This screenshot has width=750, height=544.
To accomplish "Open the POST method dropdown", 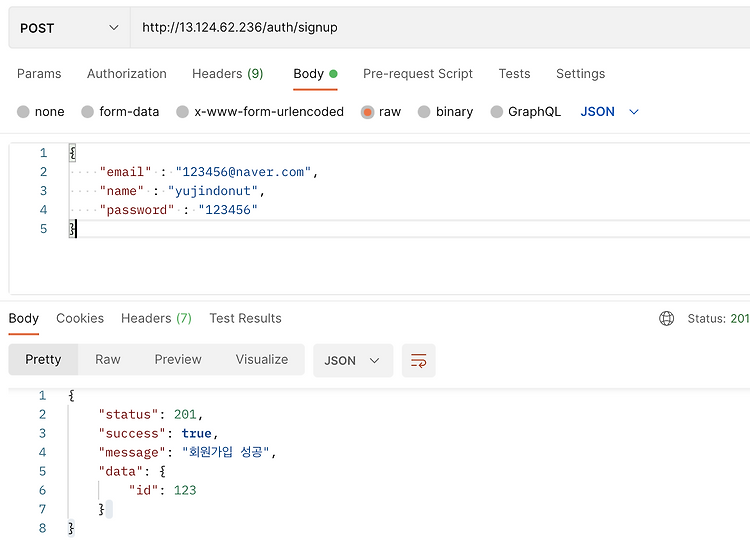I will (x=68, y=28).
